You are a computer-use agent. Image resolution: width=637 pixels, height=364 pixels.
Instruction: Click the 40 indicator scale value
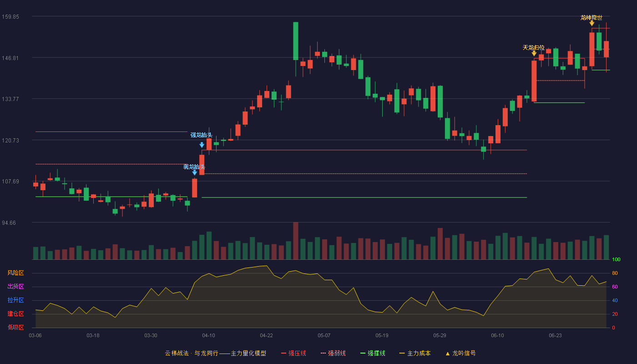pyautogui.click(x=615, y=301)
